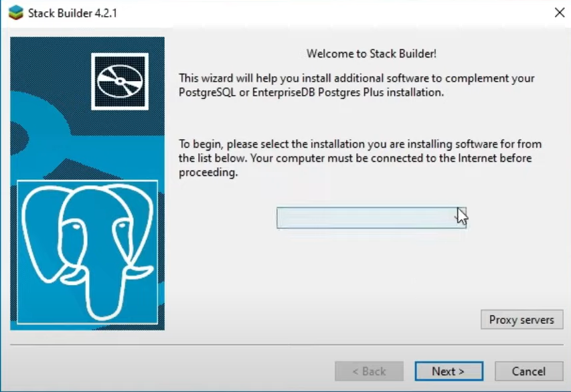Close the Stack Builder window
Screen dimensions: 571x392
560,13
